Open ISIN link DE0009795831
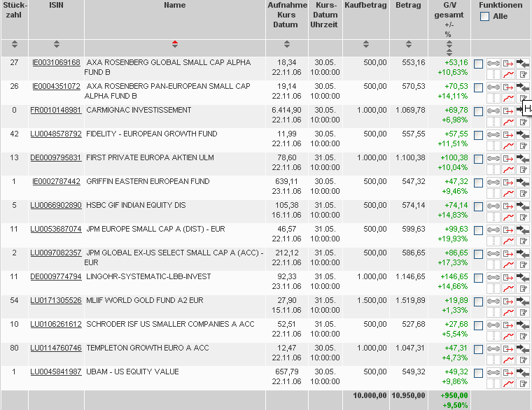Screen dimensions: 532x410 pos(56,157)
